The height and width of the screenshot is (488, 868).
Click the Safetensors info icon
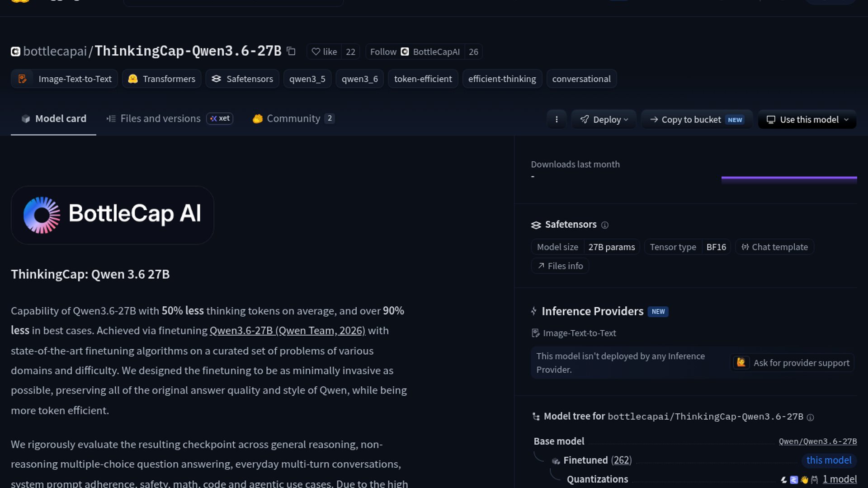(x=605, y=225)
